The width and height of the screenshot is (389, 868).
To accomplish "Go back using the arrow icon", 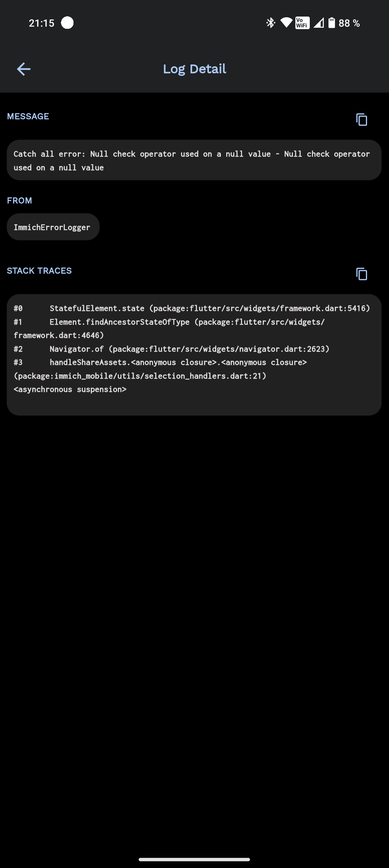I will 24,69.
